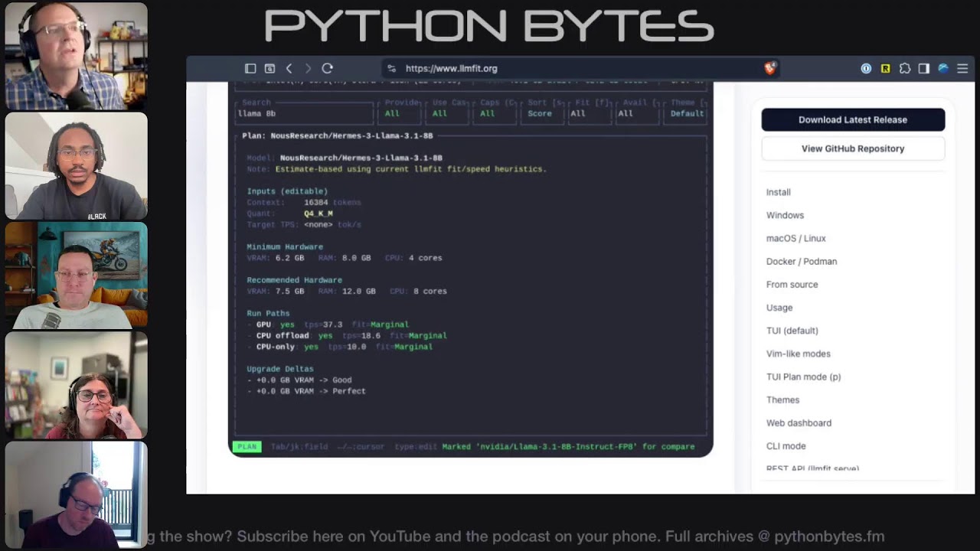Screen dimensions: 980x551
Task: Go to the Themes sidebar link
Action: (782, 399)
